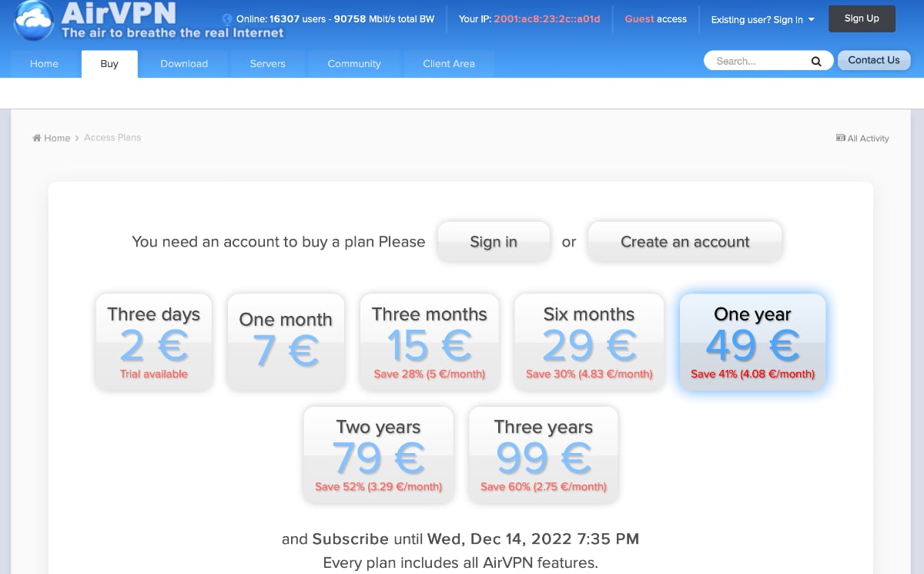Choose the One year 49 € plan
This screenshot has width=924, height=574.
pos(752,341)
